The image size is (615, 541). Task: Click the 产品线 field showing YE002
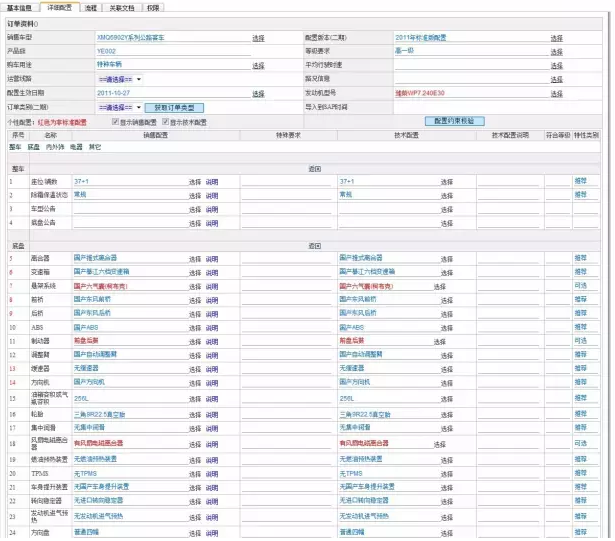coord(173,51)
